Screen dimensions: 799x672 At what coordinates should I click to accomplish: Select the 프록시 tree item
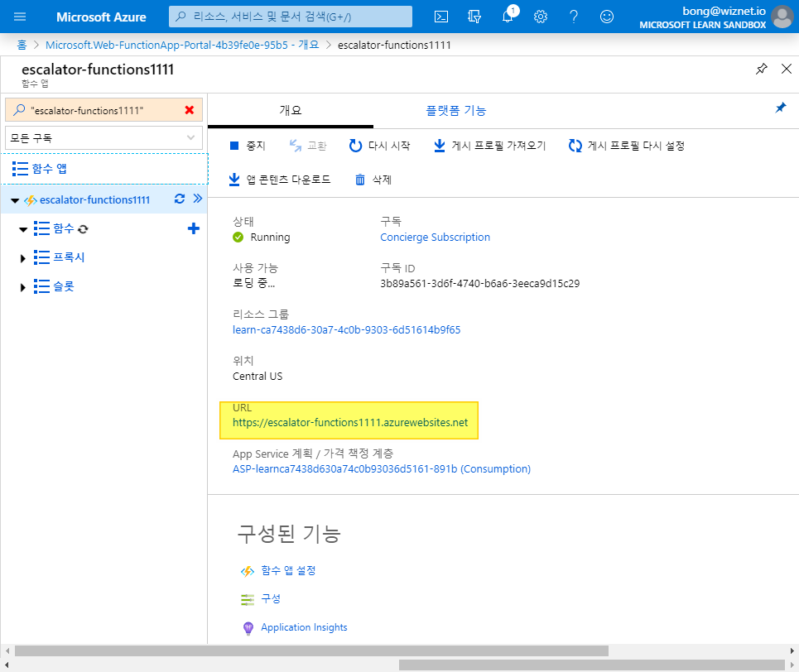(x=69, y=257)
